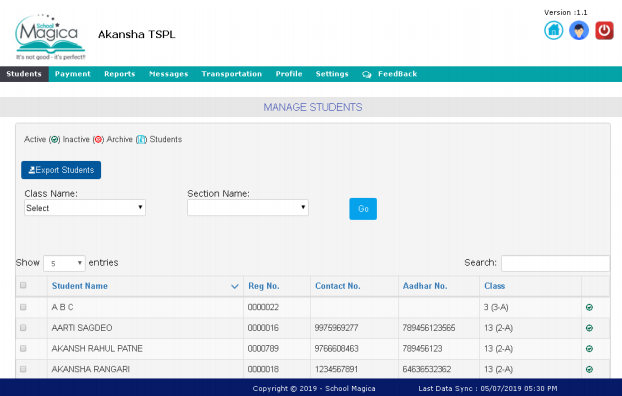Click the student name AKANSH RAHUL PATNE

97,349
